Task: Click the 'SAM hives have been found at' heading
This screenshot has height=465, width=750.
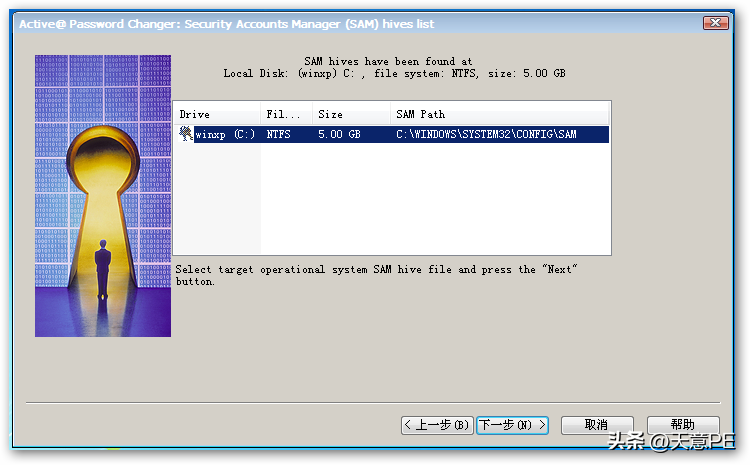Action: 388,61
